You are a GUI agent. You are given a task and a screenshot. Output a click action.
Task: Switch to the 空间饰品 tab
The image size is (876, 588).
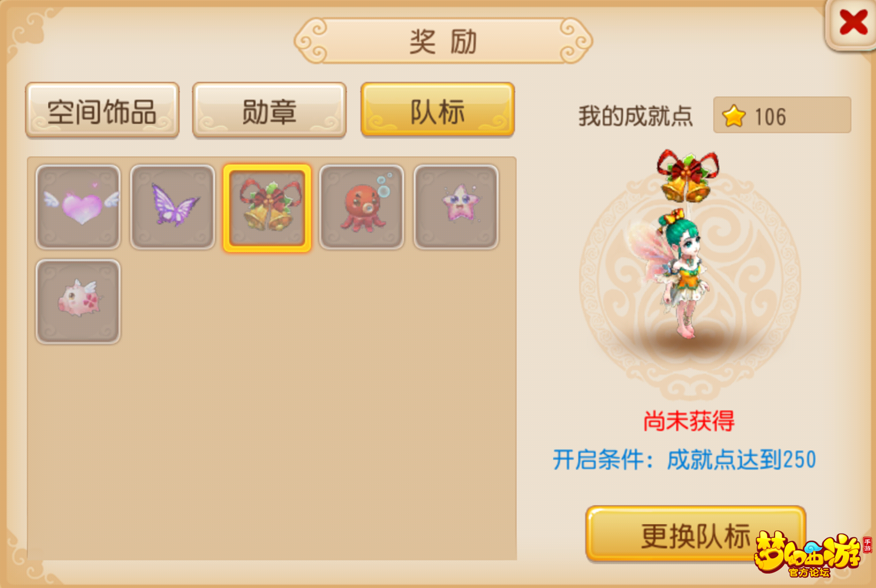103,111
